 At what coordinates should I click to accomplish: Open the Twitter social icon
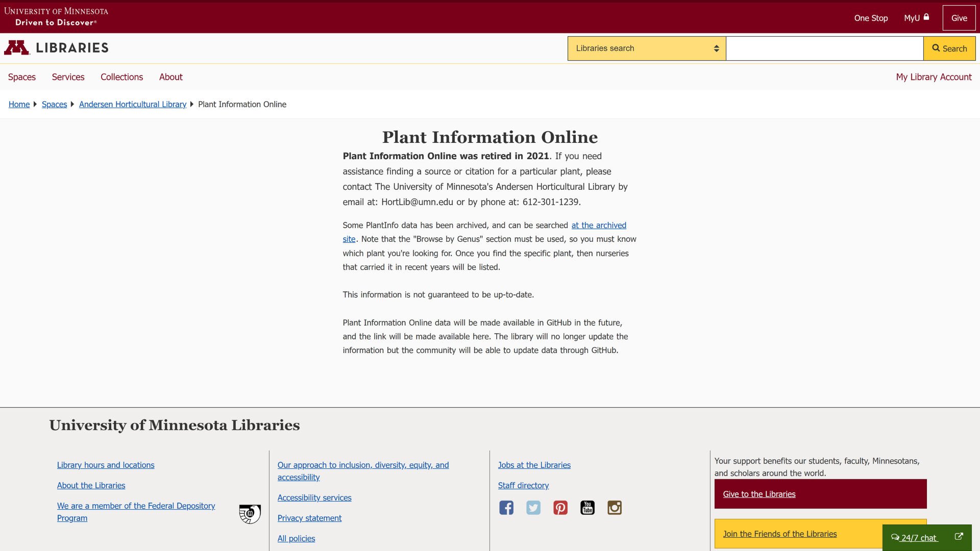(533, 508)
